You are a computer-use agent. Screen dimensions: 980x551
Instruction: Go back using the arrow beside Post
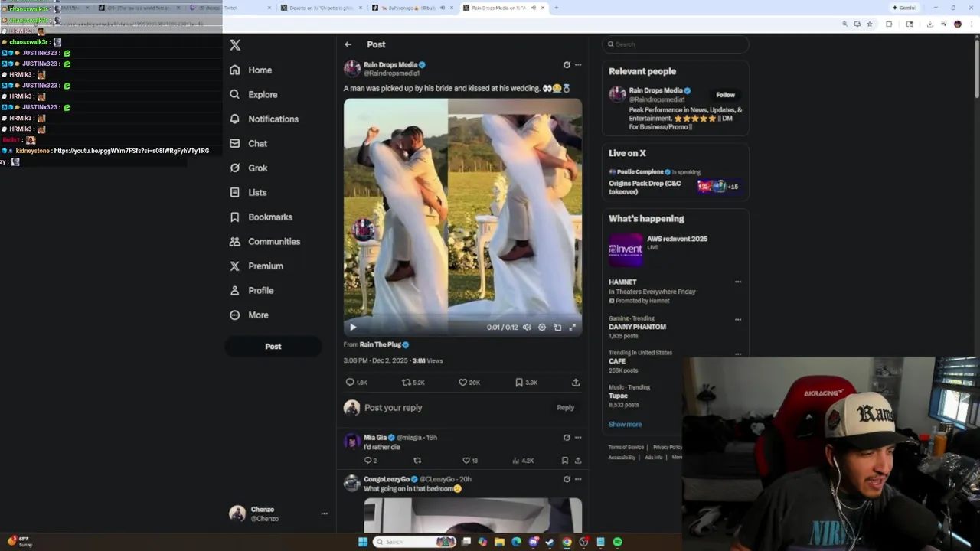point(348,44)
